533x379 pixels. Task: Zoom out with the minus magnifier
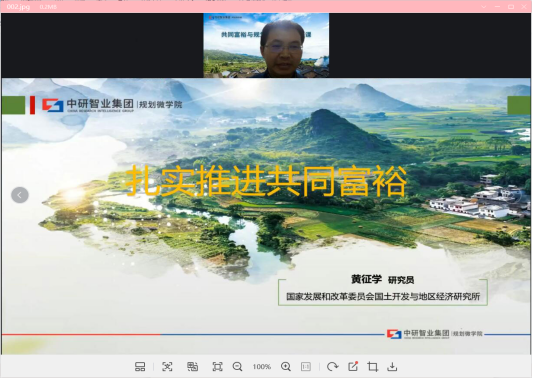point(237,366)
